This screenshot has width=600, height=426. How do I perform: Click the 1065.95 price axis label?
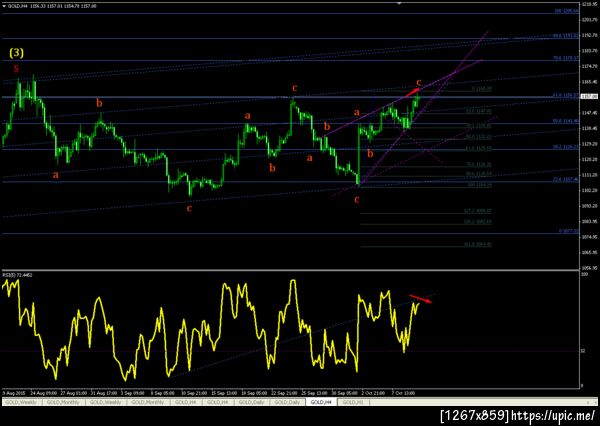pyautogui.click(x=589, y=252)
